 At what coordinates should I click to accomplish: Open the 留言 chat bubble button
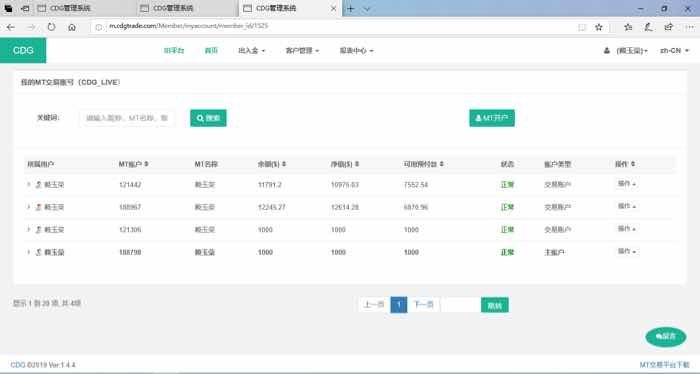click(x=666, y=337)
